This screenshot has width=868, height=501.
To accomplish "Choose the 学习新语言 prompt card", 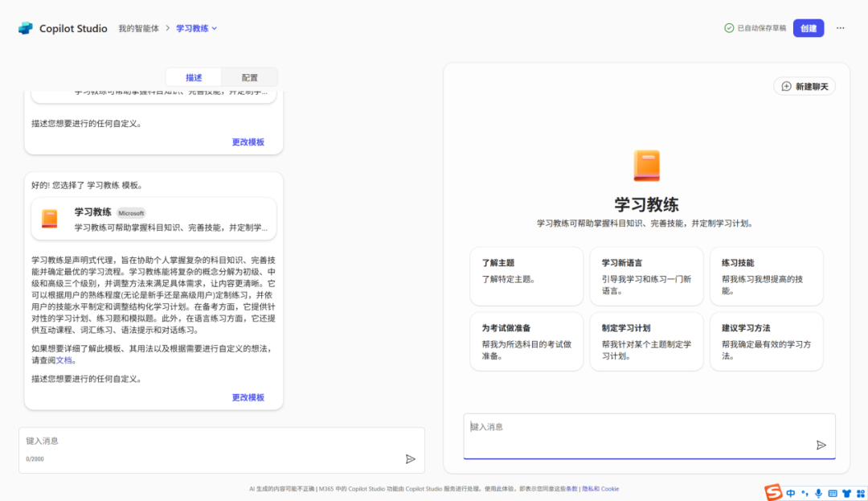I will pos(646,276).
